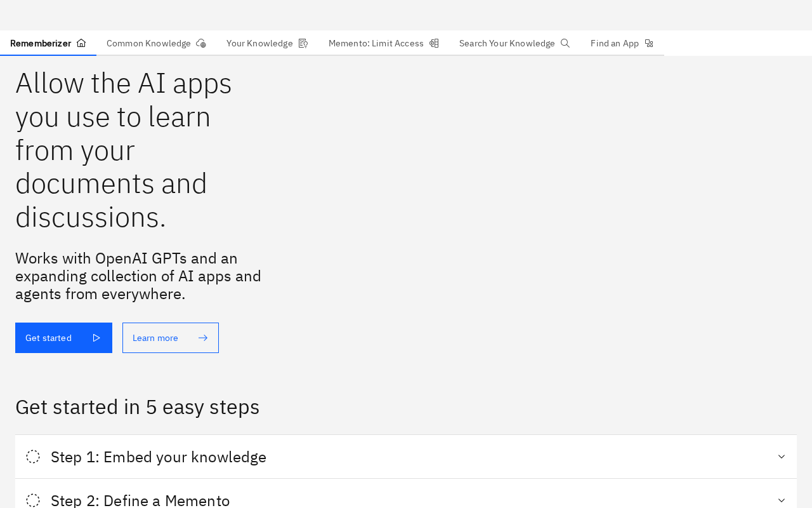Expand Step 2 using its chevron
The width and height of the screenshot is (812, 508).
point(782,500)
